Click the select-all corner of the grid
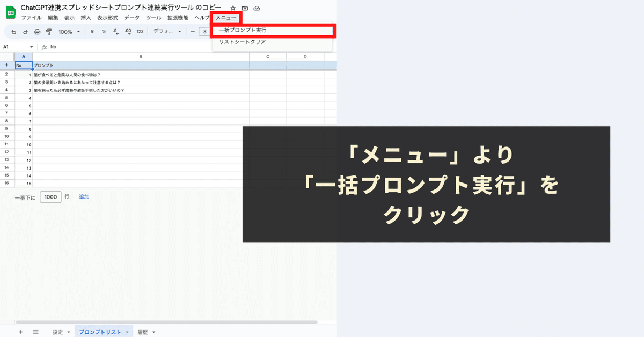This screenshot has width=644, height=337. (x=7, y=56)
